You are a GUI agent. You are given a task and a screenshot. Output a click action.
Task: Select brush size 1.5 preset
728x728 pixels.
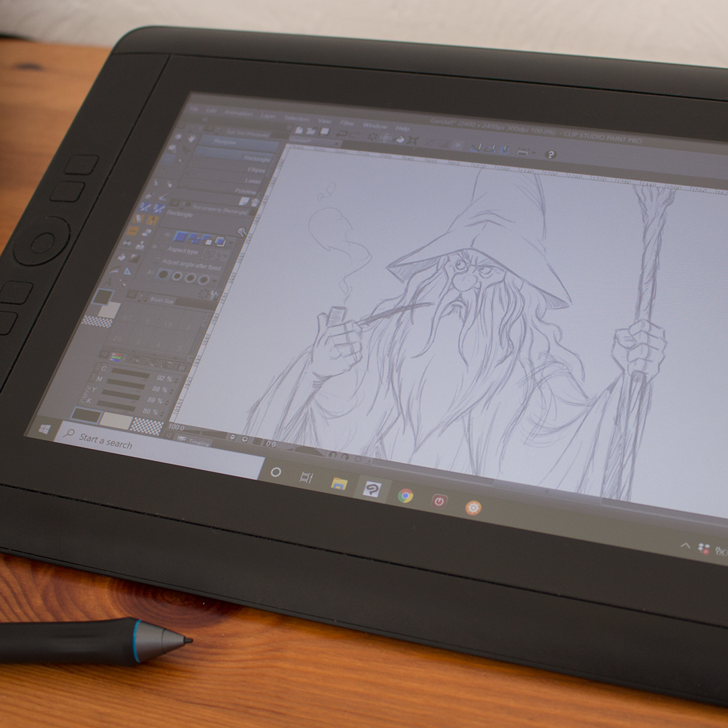[169, 324]
